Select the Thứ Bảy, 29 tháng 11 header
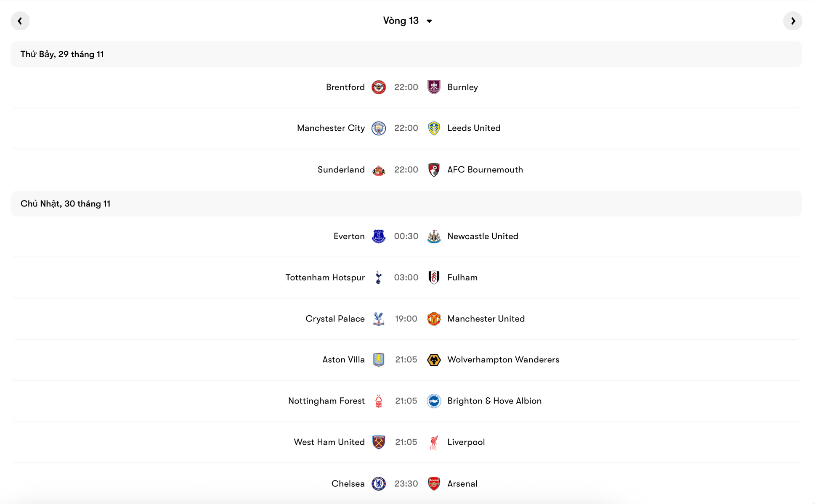The width and height of the screenshot is (815, 504). [62, 54]
